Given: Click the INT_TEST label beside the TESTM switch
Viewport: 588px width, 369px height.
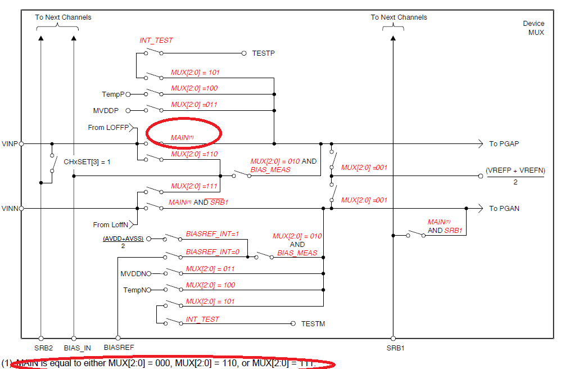Looking at the screenshot, I should (x=202, y=319).
